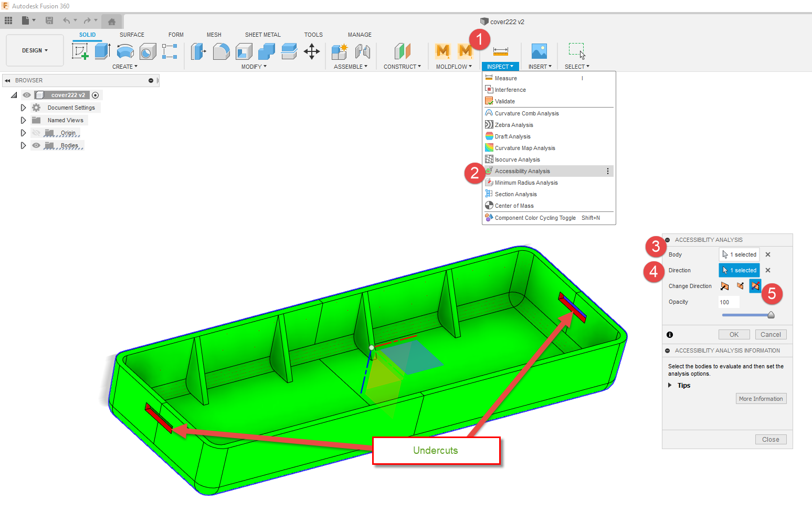Viewport: 812px width, 511px height.
Task: Select the Hole tool
Action: tap(148, 51)
